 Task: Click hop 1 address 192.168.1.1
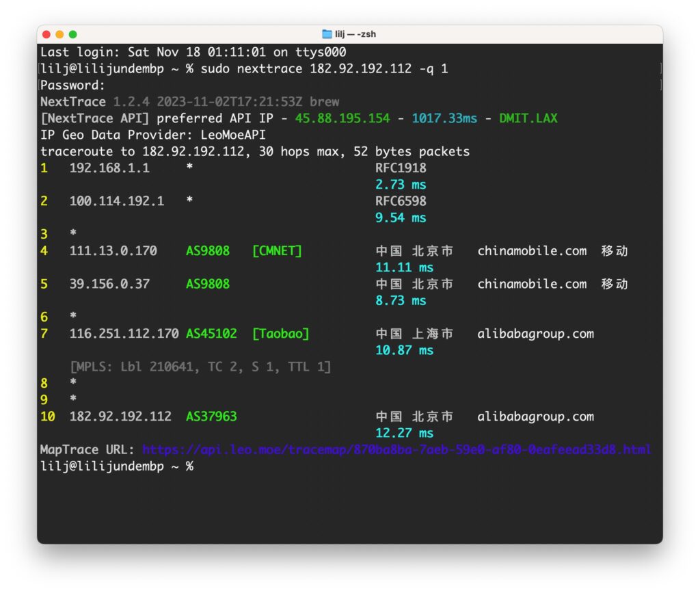[x=109, y=168]
